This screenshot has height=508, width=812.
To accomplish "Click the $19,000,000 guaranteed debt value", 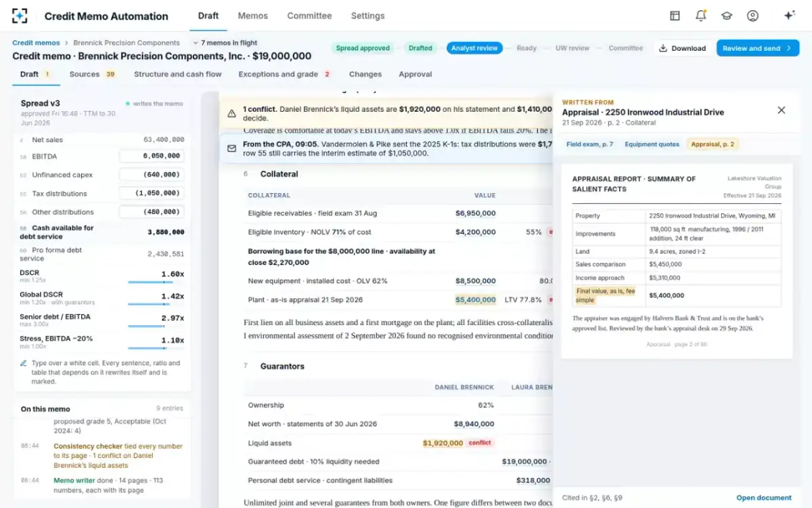I will pos(524,462).
